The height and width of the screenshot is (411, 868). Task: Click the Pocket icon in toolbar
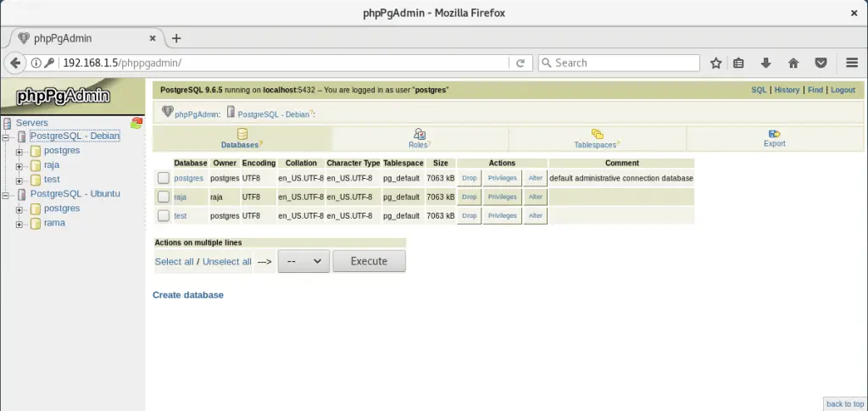coord(821,63)
